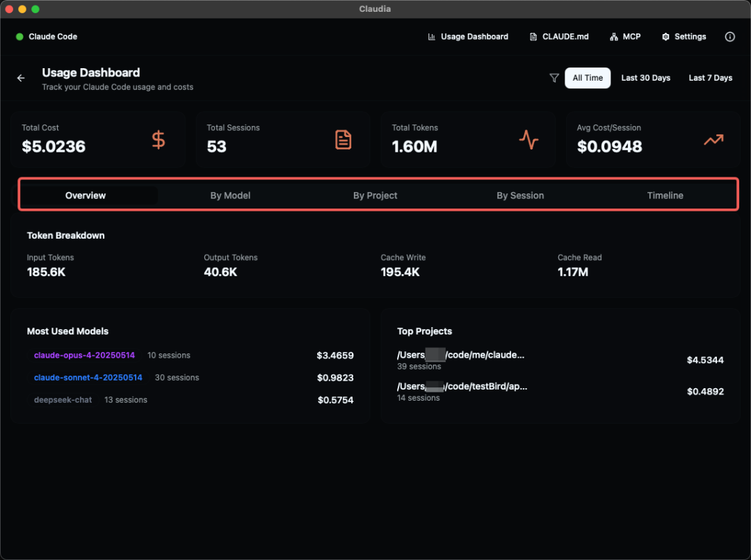
Task: Switch to the By Session tab
Action: 520,195
